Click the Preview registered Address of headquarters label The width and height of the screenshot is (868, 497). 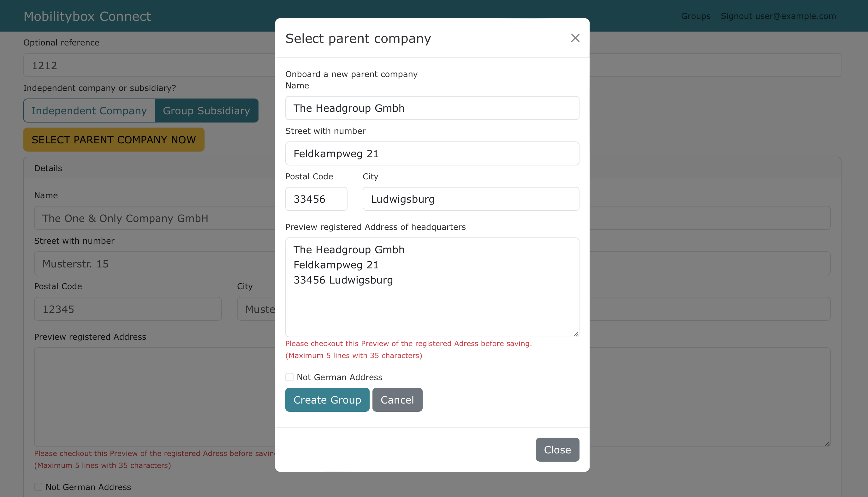pyautogui.click(x=375, y=227)
